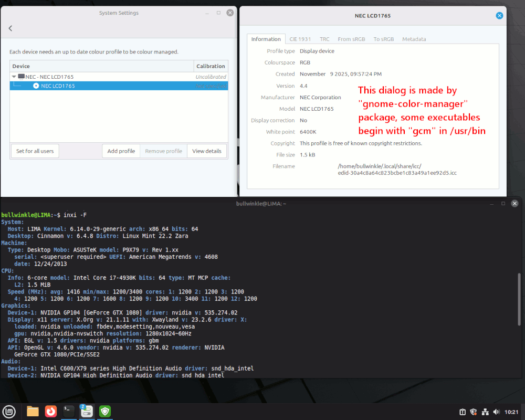Image resolution: width=525 pixels, height=420 pixels.
Task: Close the NEC LCD1765 profile dialog
Action: click(x=499, y=15)
